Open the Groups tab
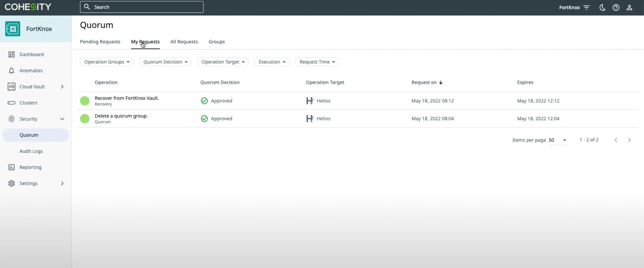This screenshot has height=268, width=644. click(x=217, y=42)
